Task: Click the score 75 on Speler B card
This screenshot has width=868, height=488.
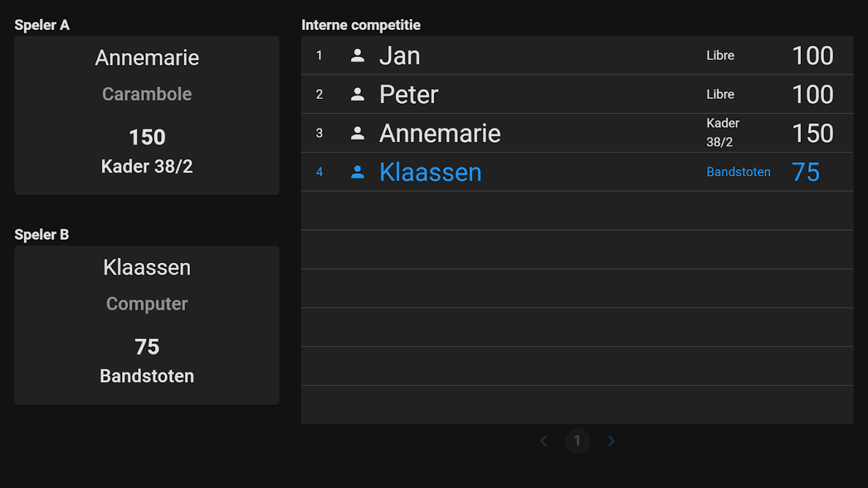Action: (147, 347)
